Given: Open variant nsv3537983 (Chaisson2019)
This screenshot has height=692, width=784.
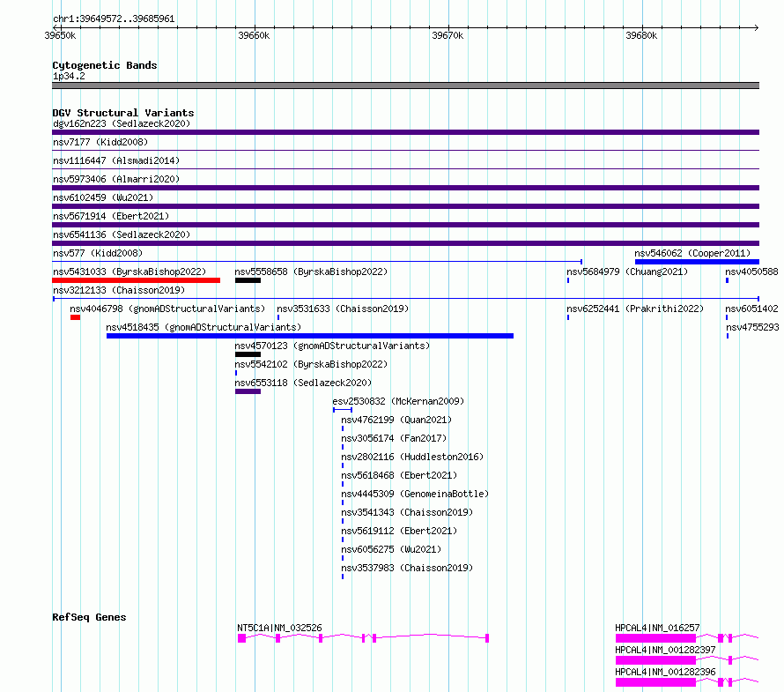Looking at the screenshot, I should [x=407, y=568].
